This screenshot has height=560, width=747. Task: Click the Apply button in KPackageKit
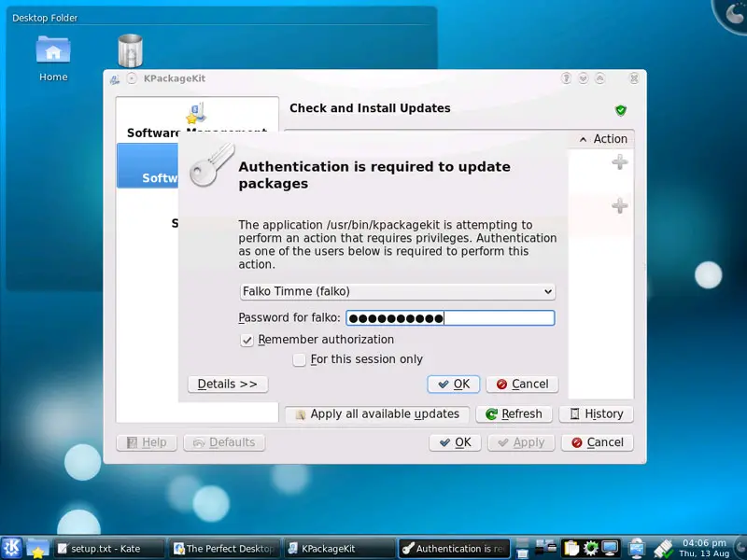[x=521, y=442]
